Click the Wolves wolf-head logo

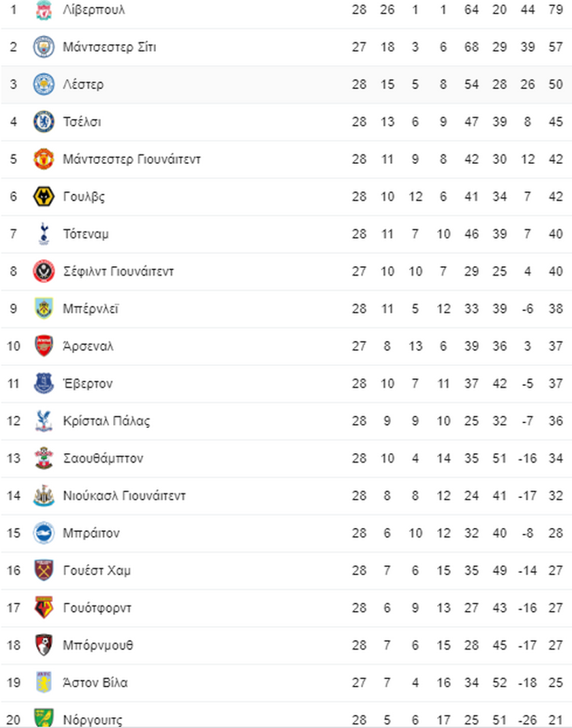pos(44,197)
